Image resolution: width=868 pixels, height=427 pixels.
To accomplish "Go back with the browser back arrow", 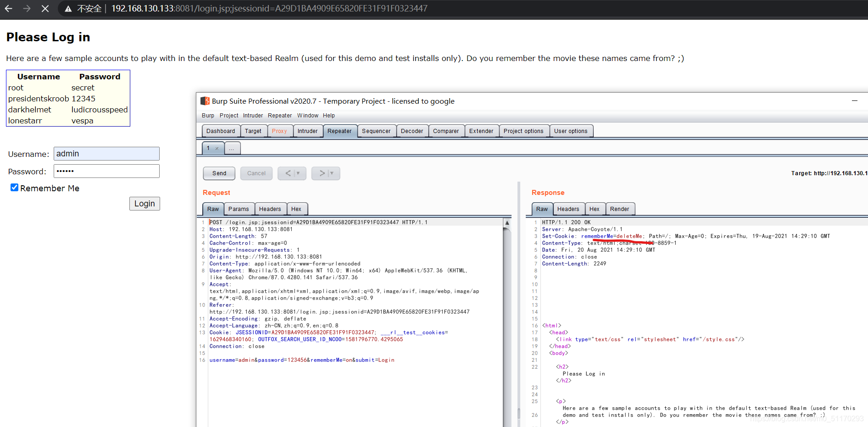I will (x=8, y=8).
